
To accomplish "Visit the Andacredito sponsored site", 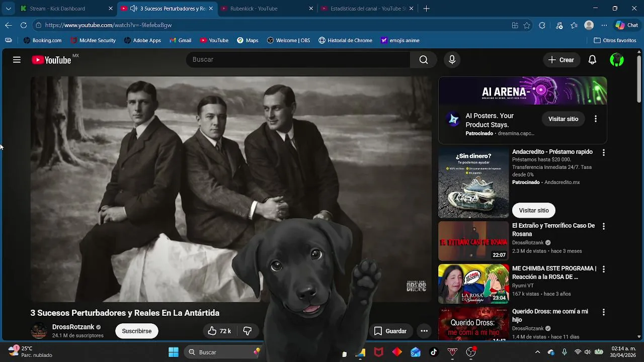I will [534, 210].
